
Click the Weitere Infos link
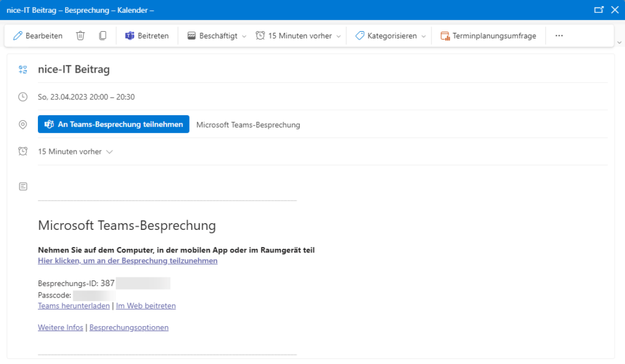pos(60,327)
